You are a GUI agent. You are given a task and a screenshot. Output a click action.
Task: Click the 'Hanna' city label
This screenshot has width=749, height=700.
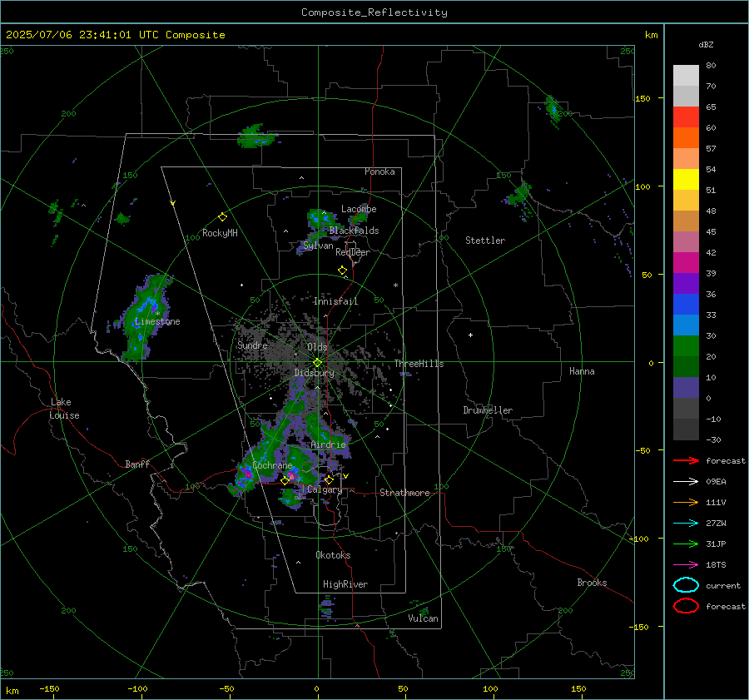(582, 371)
